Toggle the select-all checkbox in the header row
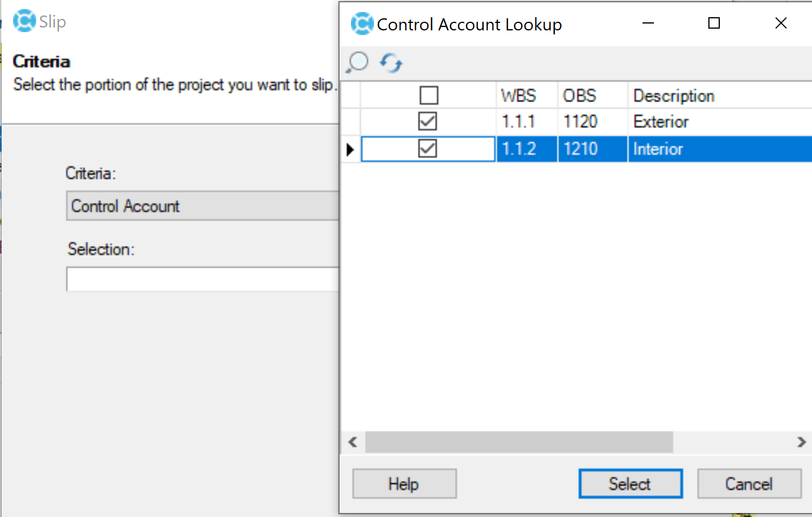This screenshot has height=517, width=812. 429,95
